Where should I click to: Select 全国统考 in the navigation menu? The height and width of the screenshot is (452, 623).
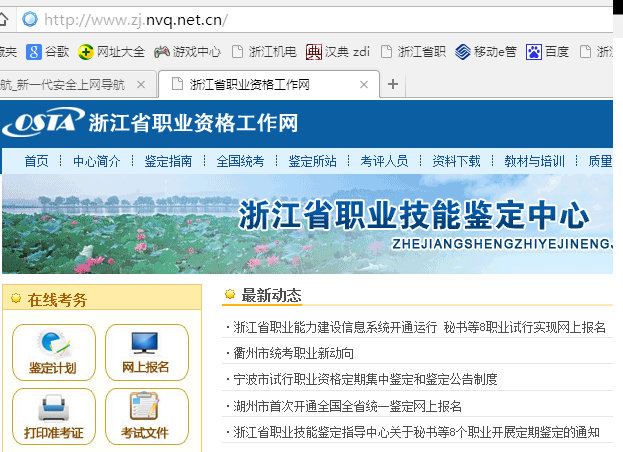coord(240,161)
